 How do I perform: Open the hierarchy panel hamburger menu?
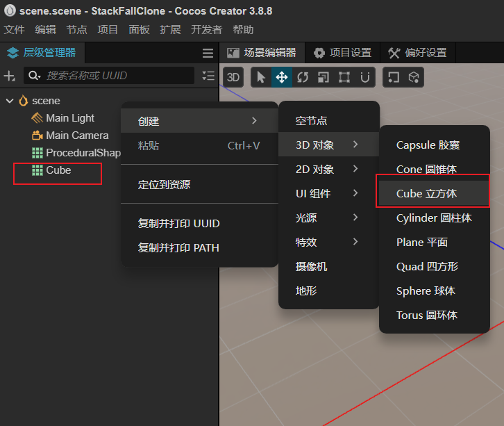tap(208, 53)
